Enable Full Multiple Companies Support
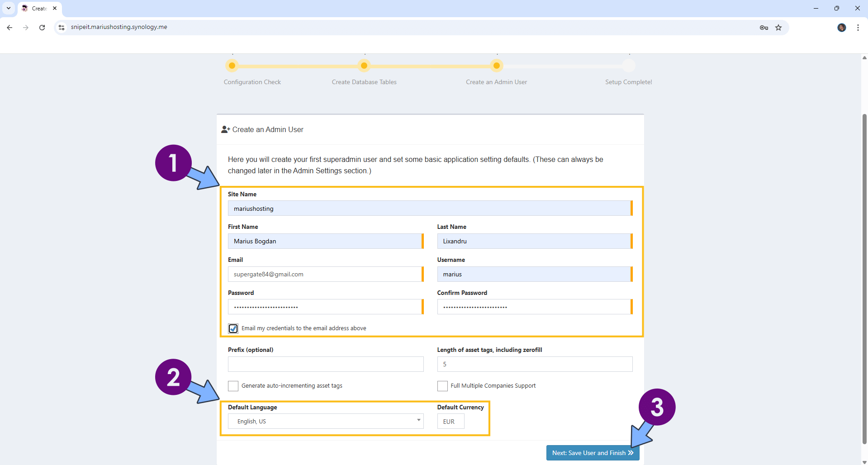The width and height of the screenshot is (868, 465). [x=442, y=386]
